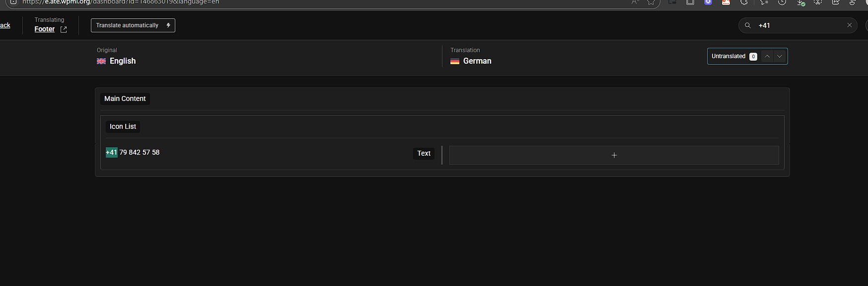Jump to next untranslated segment arrow
This screenshot has height=286, width=868.
click(780, 56)
